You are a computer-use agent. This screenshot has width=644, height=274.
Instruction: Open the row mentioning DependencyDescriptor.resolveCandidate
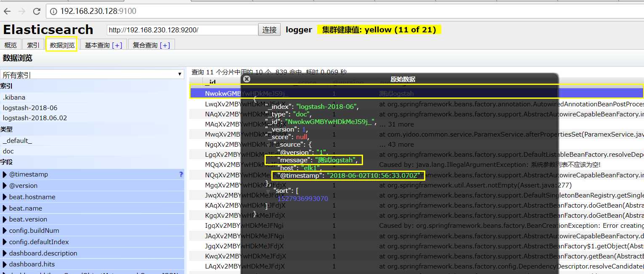(417, 266)
